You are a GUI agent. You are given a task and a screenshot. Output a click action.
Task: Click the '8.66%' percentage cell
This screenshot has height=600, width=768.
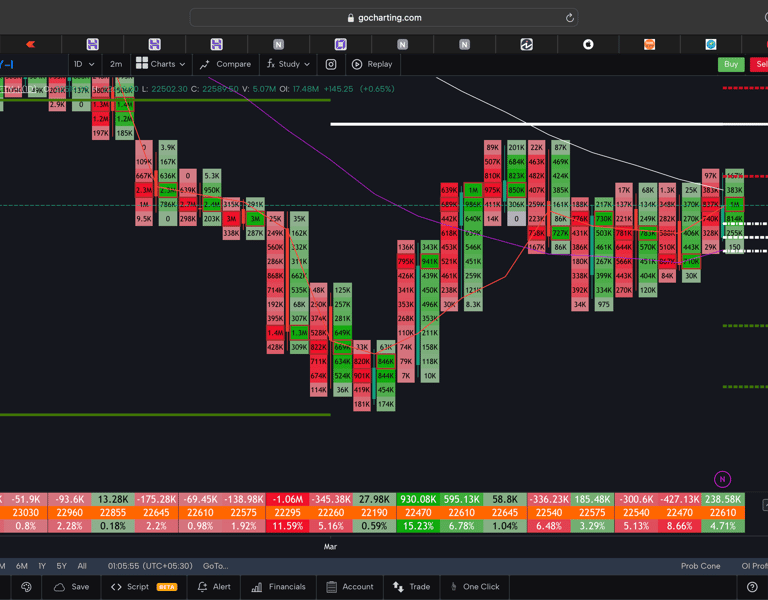tap(679, 526)
